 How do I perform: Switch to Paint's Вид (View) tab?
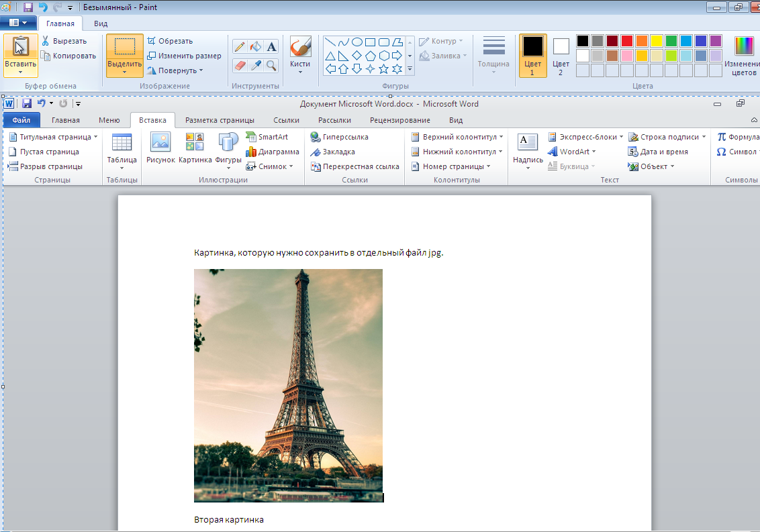point(101,23)
